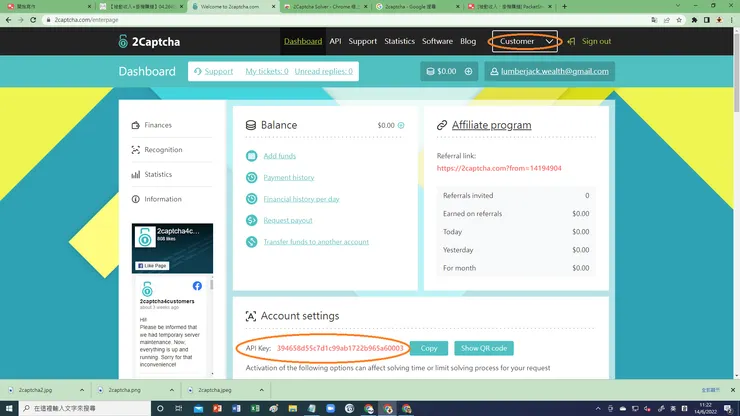Click the Transfer funds dollar icon
This screenshot has height=416, width=740.
[x=252, y=242]
